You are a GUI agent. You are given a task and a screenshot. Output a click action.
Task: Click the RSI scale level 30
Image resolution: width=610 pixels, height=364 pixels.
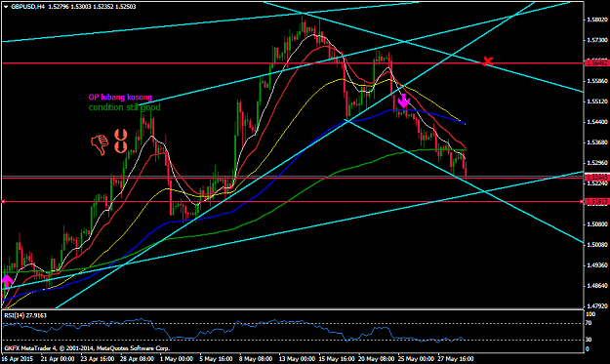coord(589,340)
